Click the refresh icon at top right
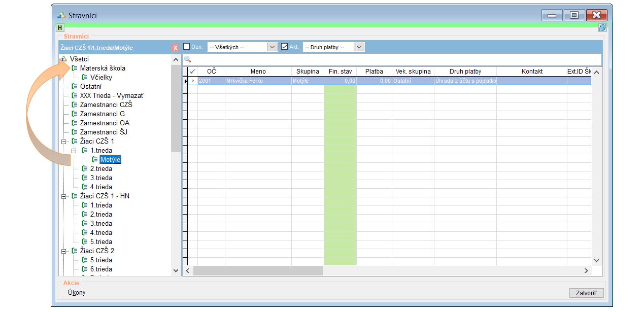This screenshot has height=312, width=644. coord(602,28)
